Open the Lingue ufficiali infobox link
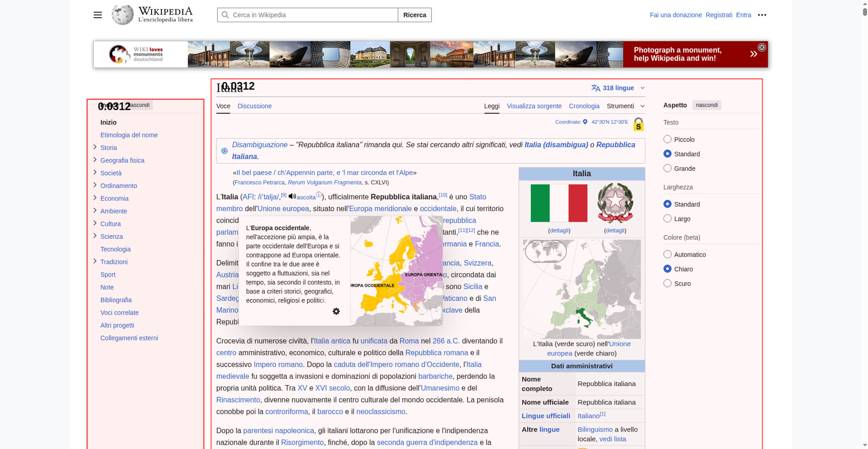This screenshot has width=868, height=449. click(546, 416)
